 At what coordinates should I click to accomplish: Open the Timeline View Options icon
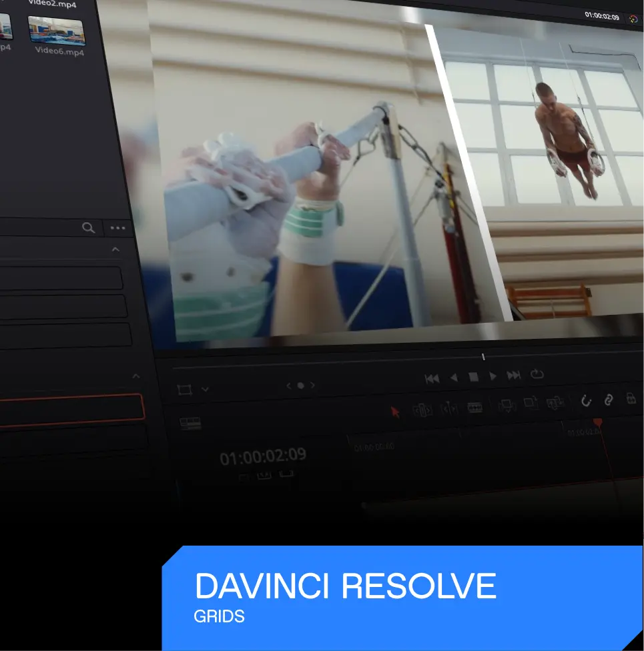pos(190,423)
